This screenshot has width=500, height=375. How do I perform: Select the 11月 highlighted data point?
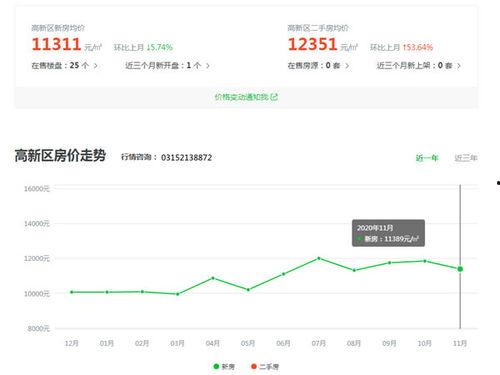460,269
